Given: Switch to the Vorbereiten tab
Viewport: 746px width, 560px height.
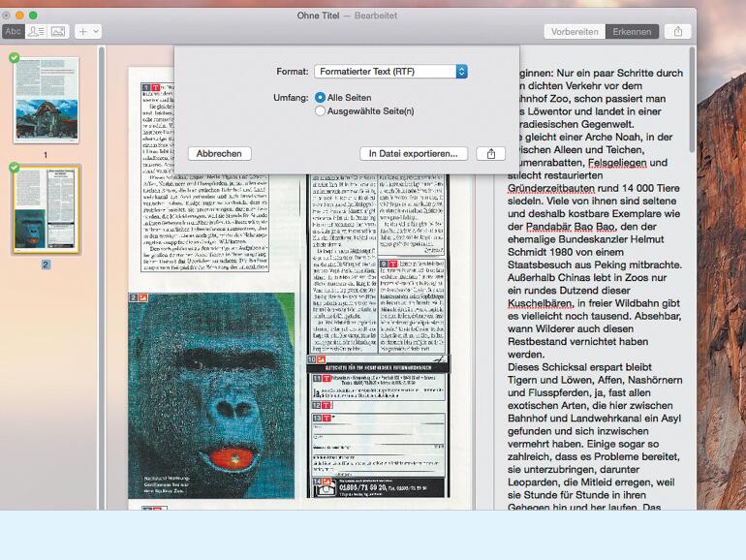Looking at the screenshot, I should pos(575,31).
